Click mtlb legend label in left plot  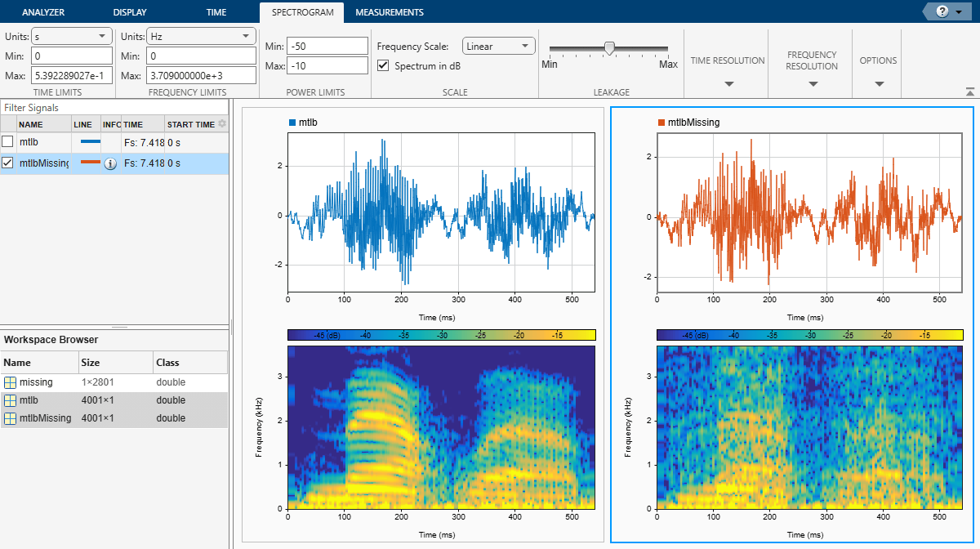(308, 123)
